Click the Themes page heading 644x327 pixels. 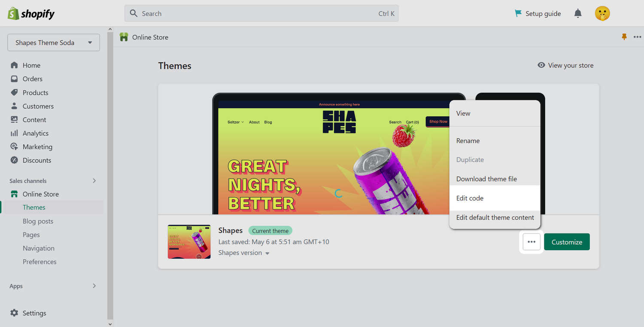pyautogui.click(x=175, y=66)
